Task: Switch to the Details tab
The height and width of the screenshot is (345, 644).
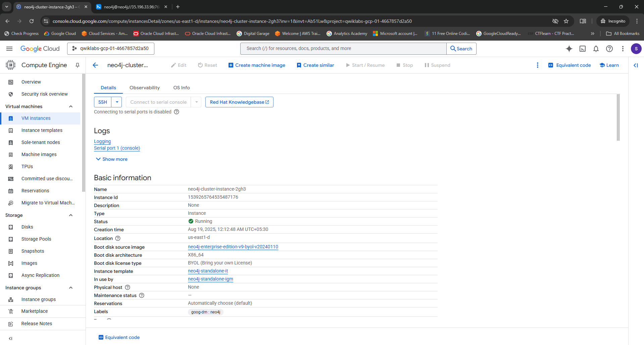Action: click(108, 88)
